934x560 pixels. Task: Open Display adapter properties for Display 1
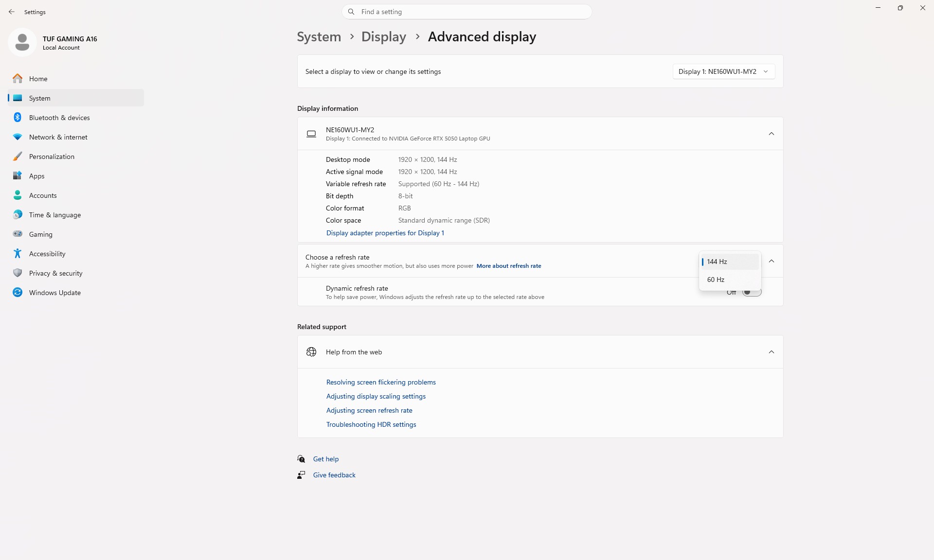click(x=385, y=233)
